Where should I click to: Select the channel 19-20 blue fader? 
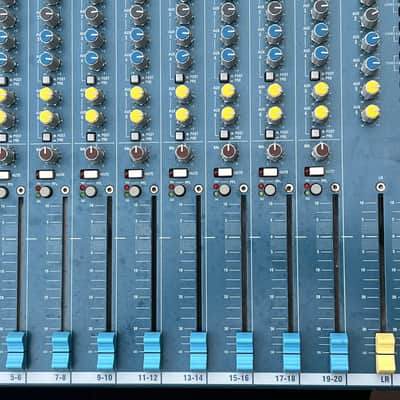click(x=339, y=352)
